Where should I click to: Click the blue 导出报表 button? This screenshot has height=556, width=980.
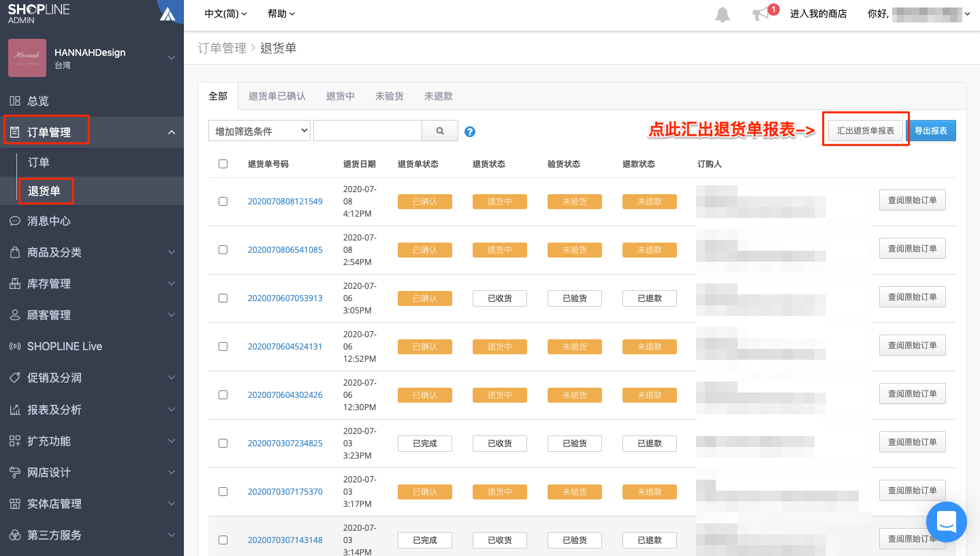coord(931,131)
